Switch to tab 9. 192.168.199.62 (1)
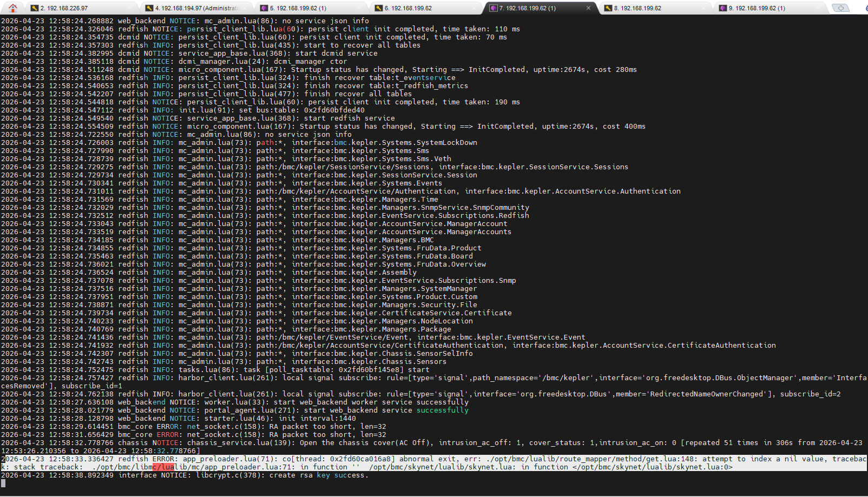Screen dimensions: 868x497 757,8
